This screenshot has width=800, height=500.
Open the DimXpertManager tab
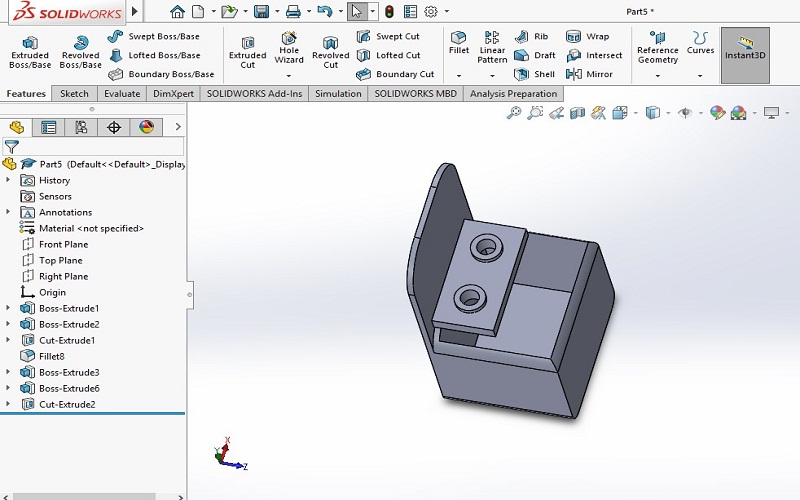(x=114, y=127)
